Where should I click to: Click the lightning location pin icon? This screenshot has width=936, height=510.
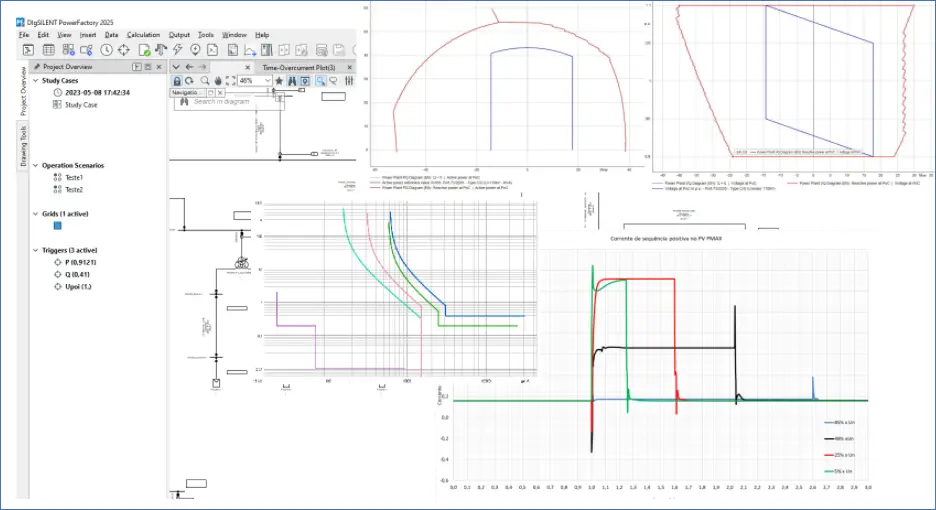coord(195,50)
